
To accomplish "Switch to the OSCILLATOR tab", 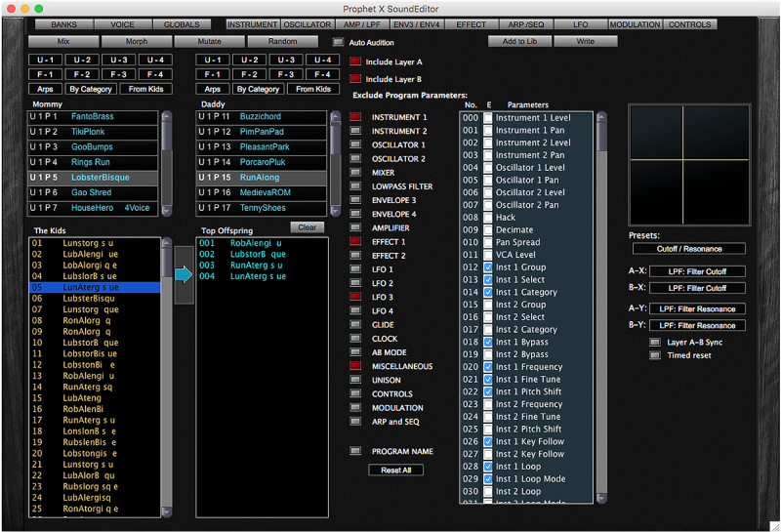I will click(307, 23).
